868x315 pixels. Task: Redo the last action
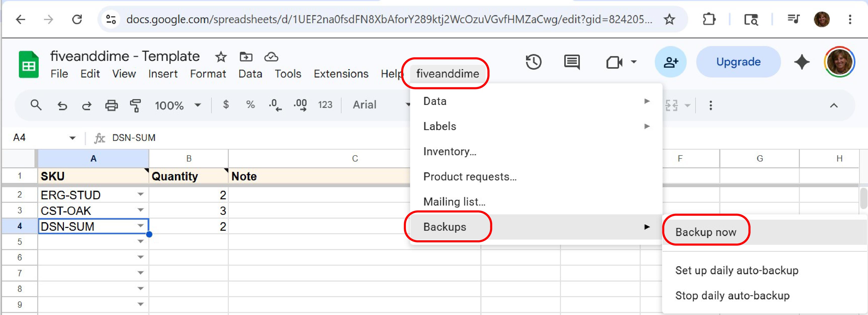[86, 106]
